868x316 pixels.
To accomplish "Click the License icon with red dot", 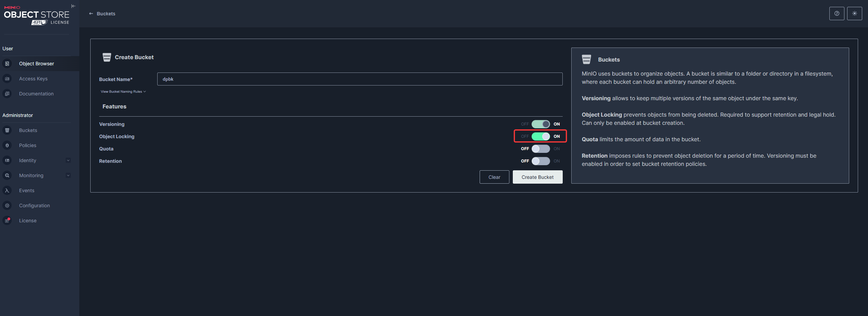I will (7, 221).
